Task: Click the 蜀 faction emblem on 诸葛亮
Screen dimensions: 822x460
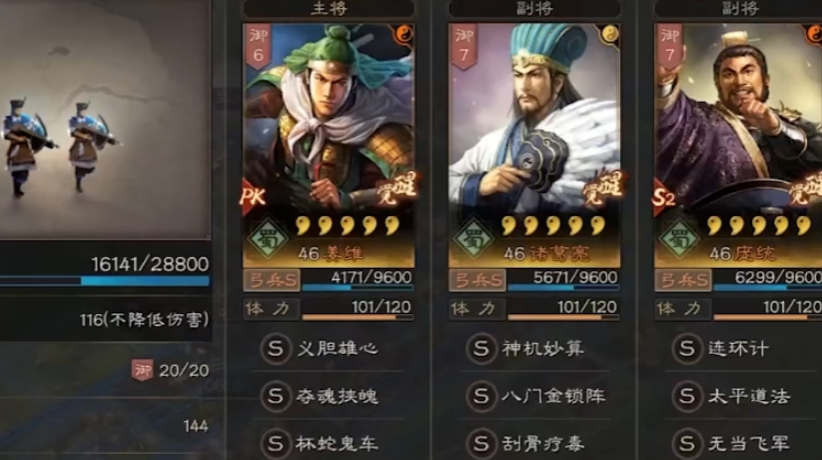Action: click(473, 239)
